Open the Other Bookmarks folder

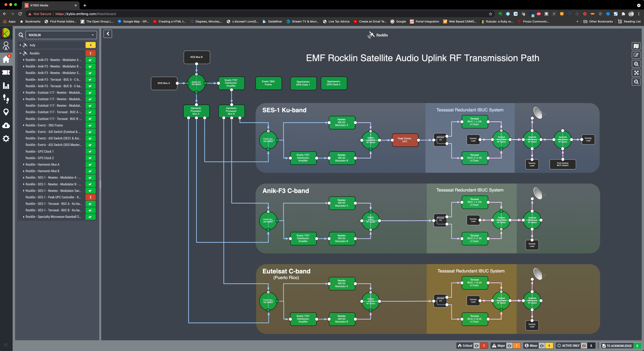598,21
